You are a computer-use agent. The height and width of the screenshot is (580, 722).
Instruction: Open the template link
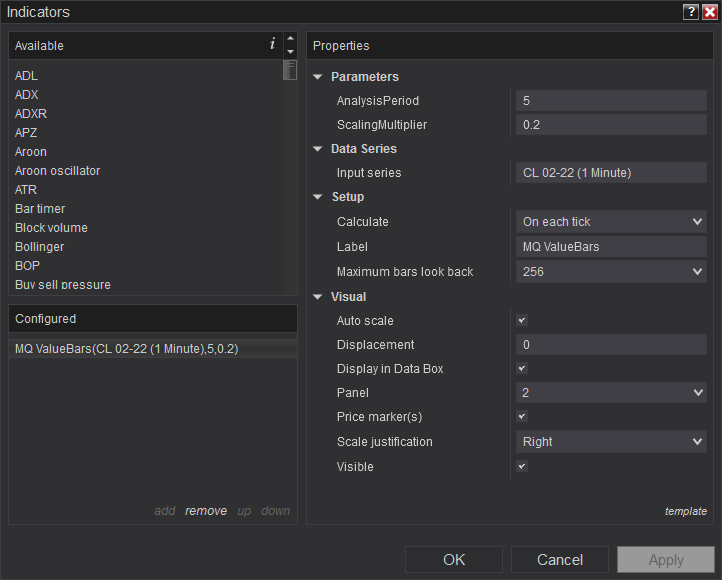click(686, 511)
